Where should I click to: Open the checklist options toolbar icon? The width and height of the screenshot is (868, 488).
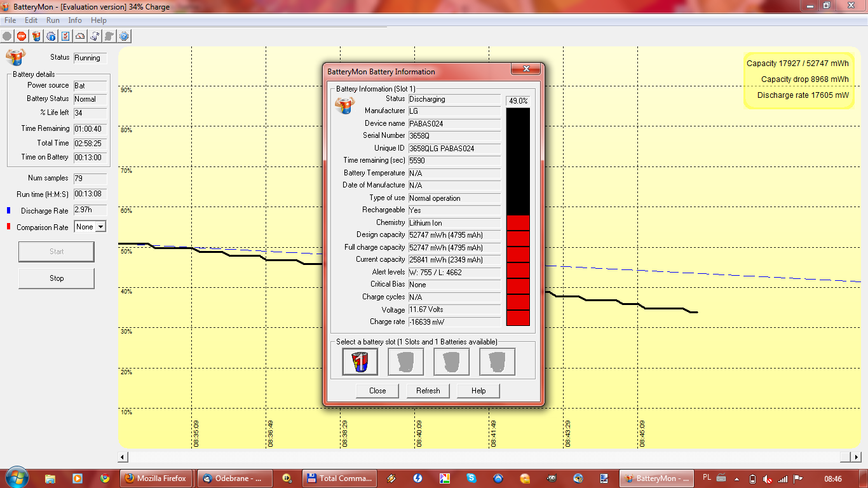point(65,36)
